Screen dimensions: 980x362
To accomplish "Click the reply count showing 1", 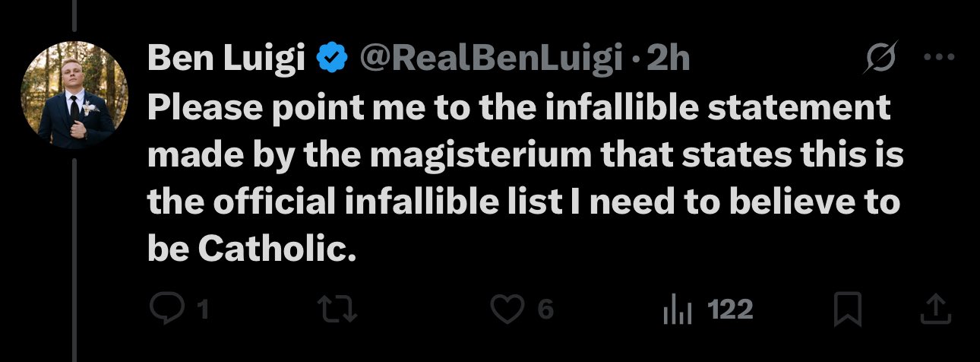I will 202,309.
